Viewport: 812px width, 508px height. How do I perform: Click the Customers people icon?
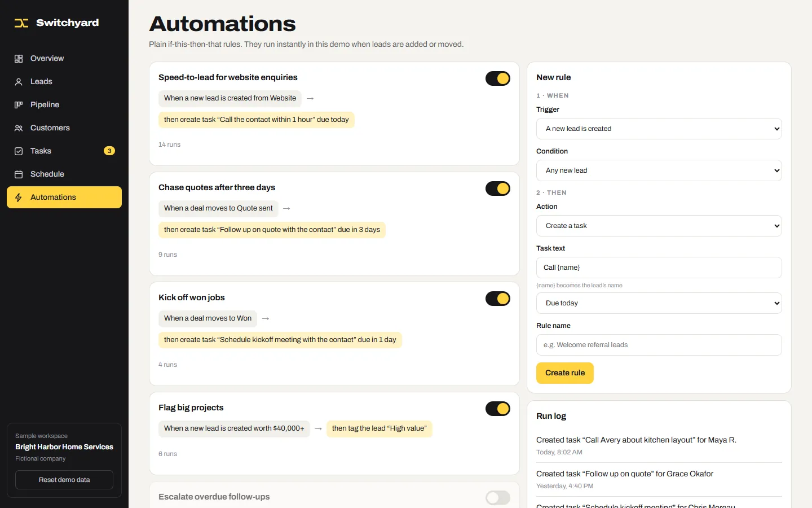[x=19, y=128]
